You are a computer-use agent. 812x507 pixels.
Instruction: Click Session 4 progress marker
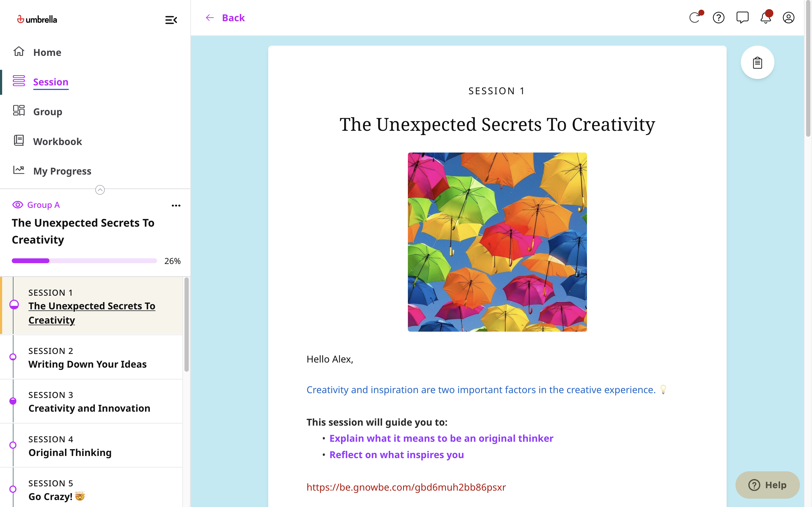(x=13, y=445)
